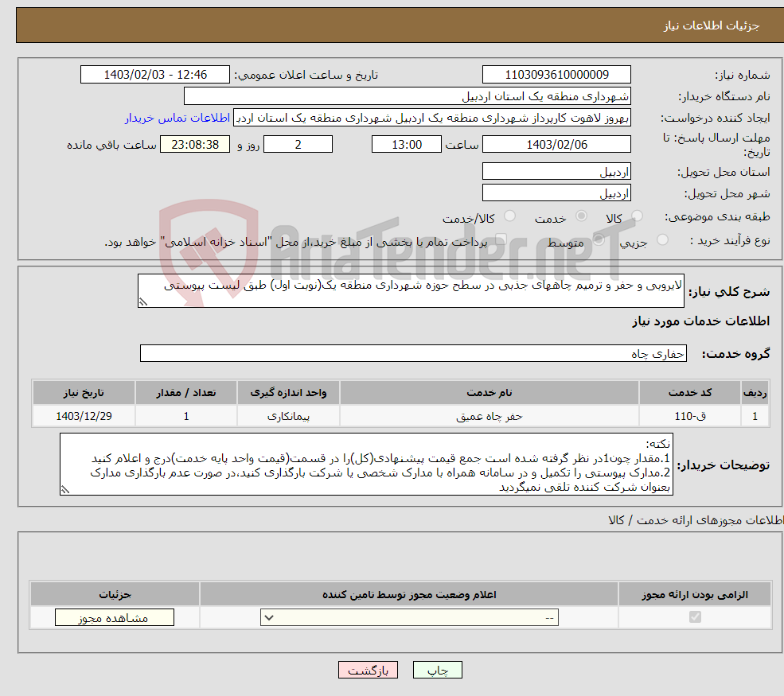Click service name cell حفر چاه عمیق

click(x=490, y=416)
